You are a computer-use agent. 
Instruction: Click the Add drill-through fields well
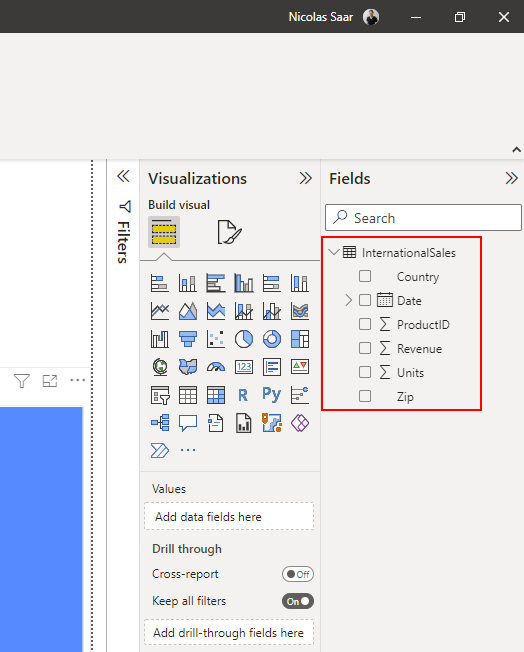[229, 632]
